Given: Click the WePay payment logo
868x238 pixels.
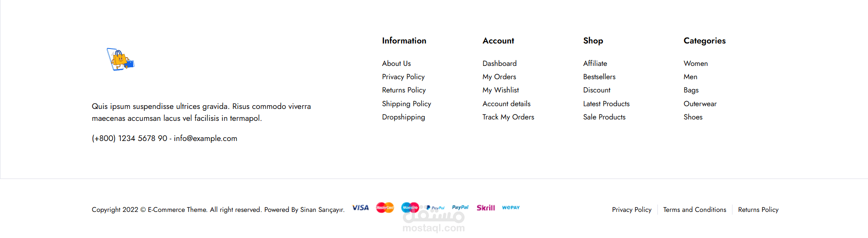Looking at the screenshot, I should 511,208.
